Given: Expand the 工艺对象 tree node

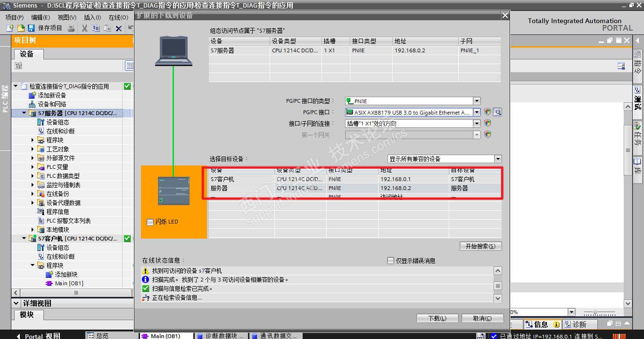Looking at the screenshot, I should click(33, 149).
